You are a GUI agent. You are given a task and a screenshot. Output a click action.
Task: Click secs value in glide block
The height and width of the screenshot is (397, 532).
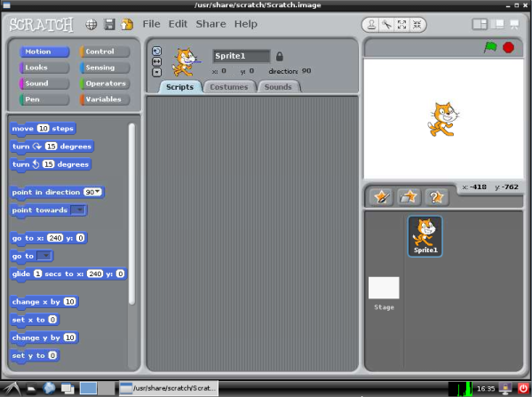click(37, 274)
